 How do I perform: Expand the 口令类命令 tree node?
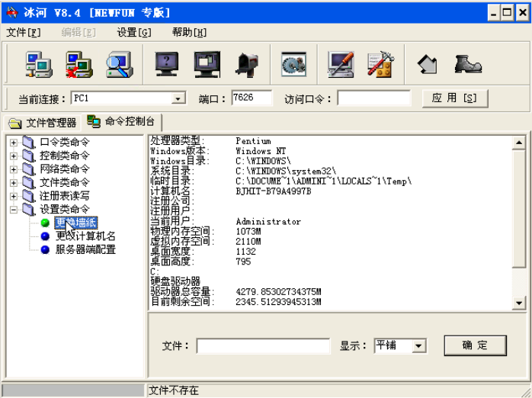point(14,143)
